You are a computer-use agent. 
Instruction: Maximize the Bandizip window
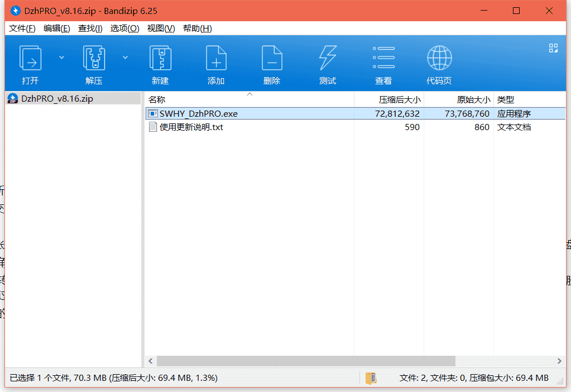[516, 11]
